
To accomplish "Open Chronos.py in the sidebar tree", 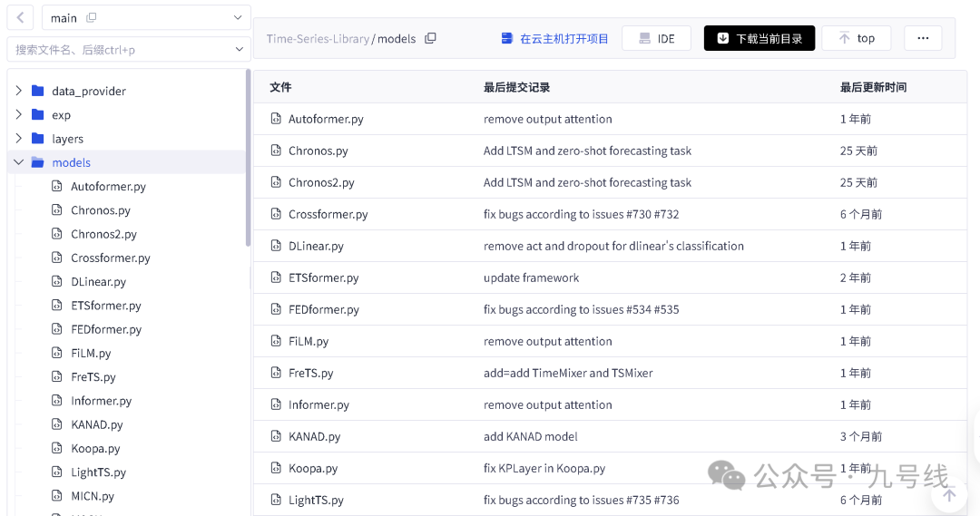I will [x=101, y=209].
